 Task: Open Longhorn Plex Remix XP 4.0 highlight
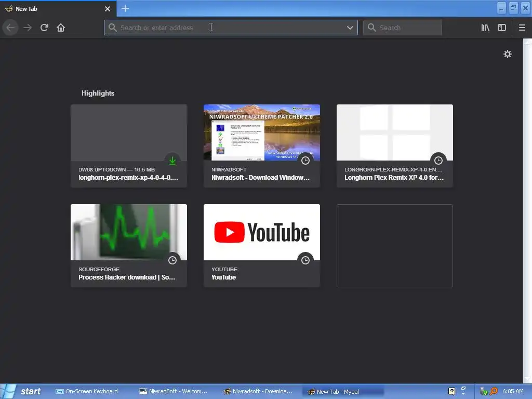395,146
